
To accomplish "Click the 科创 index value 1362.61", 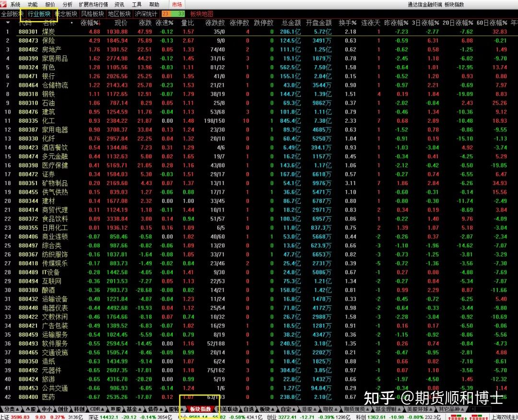I will [376, 417].
